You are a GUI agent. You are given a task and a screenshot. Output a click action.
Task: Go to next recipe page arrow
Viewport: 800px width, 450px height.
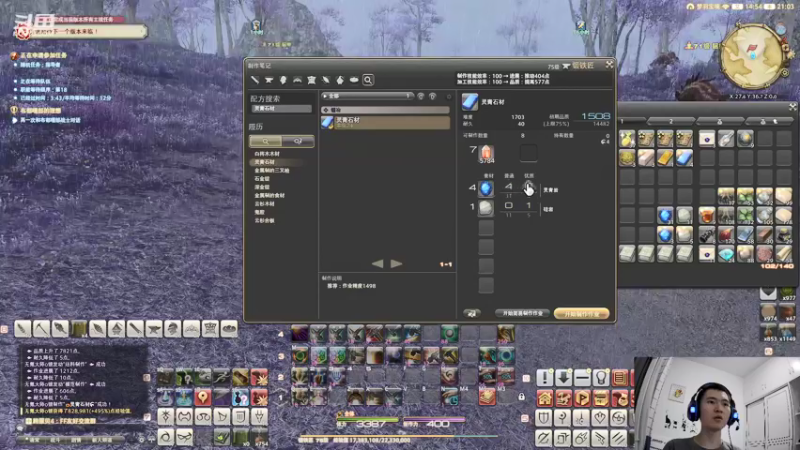[396, 264]
